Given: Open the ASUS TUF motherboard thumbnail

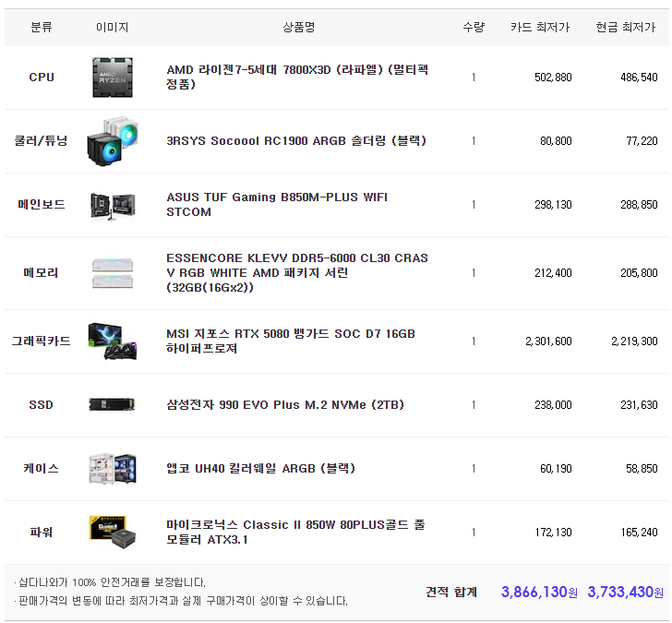Looking at the screenshot, I should pyautogui.click(x=113, y=205).
